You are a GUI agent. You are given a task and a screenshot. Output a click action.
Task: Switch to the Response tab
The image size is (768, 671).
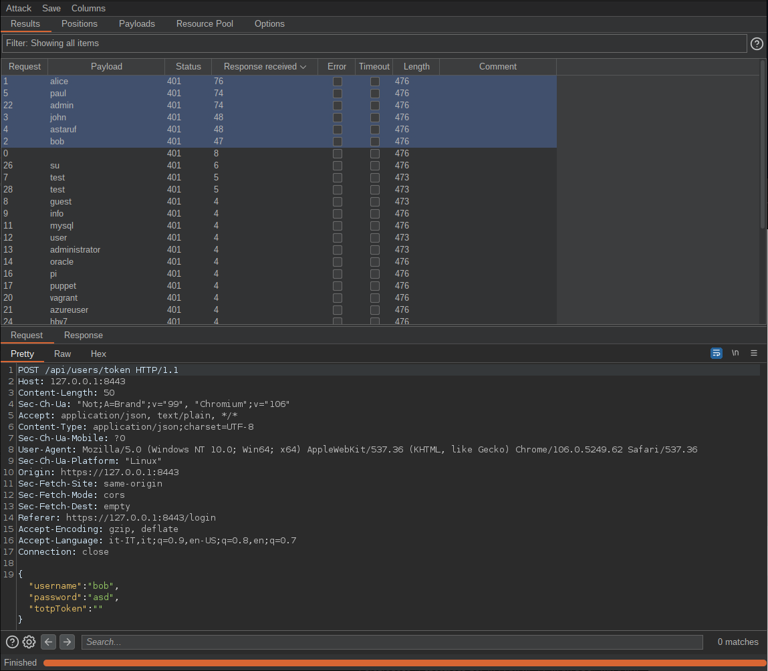tap(83, 336)
